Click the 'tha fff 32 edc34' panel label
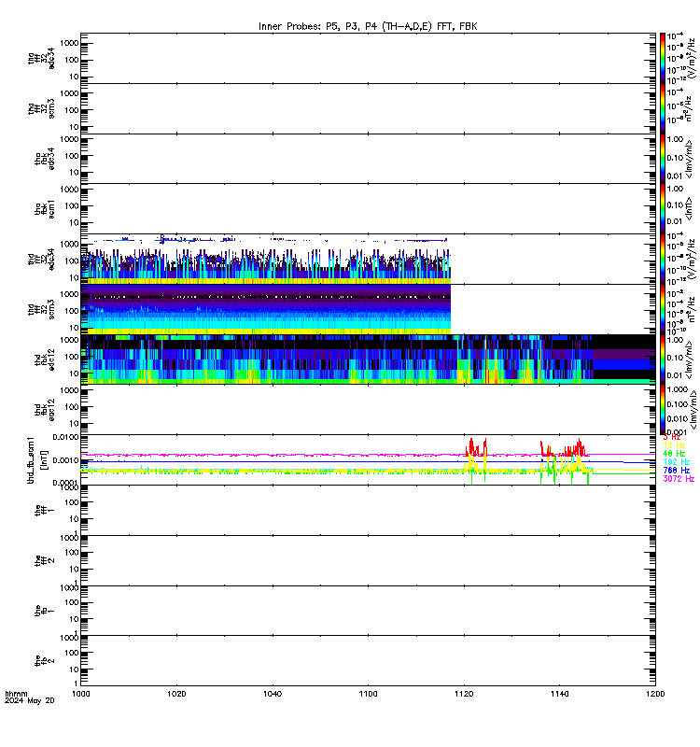Viewport: 700px width, 747px height. pos(41,59)
